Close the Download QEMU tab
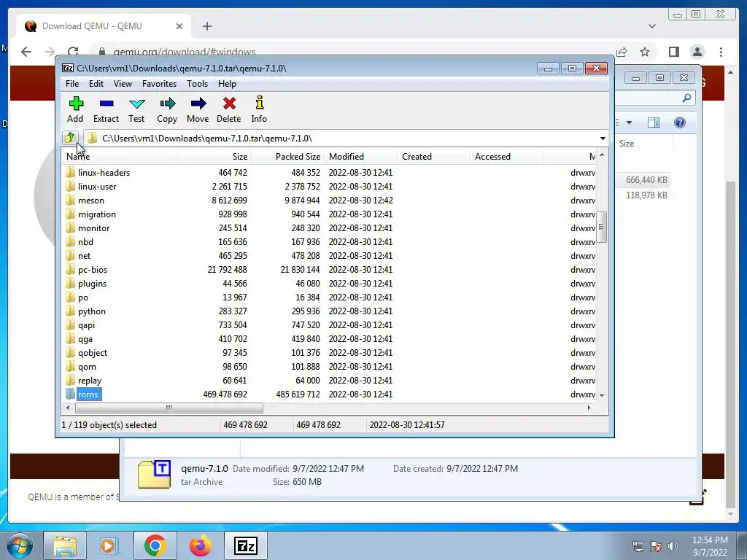Viewport: 747px width, 560px height. coord(179,26)
